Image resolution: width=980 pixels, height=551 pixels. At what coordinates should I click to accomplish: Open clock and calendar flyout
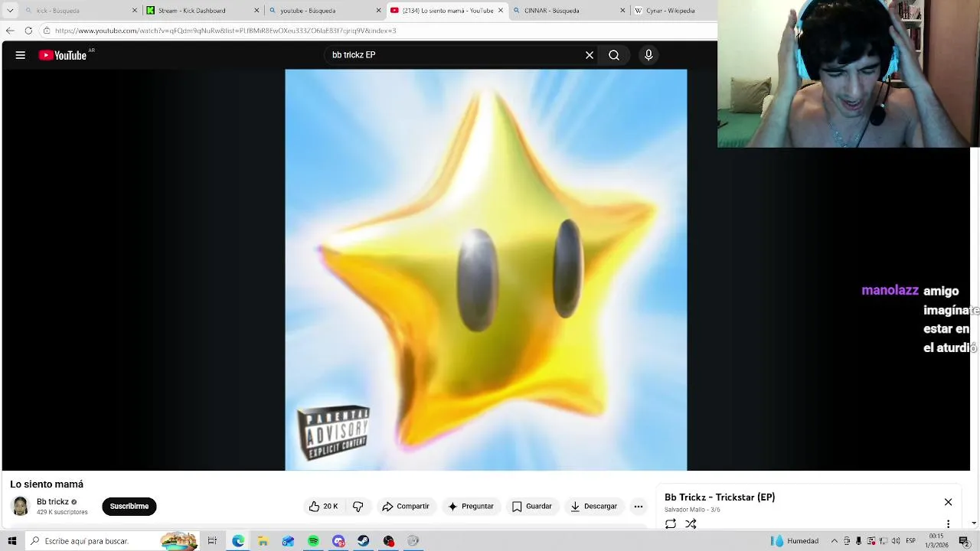(936, 541)
